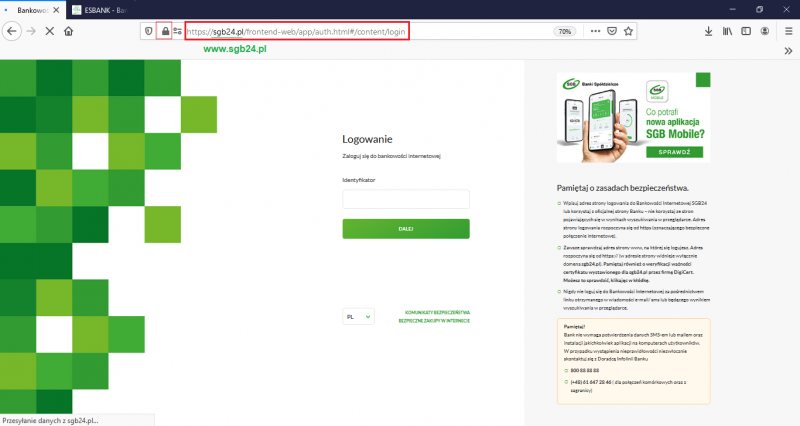Click the sgb24.pl URL in address bar
Viewport: 800px width, 426px height.
(x=296, y=32)
